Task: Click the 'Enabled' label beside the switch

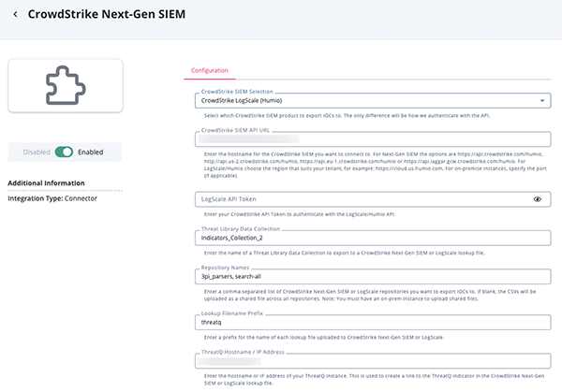Action: coord(90,152)
